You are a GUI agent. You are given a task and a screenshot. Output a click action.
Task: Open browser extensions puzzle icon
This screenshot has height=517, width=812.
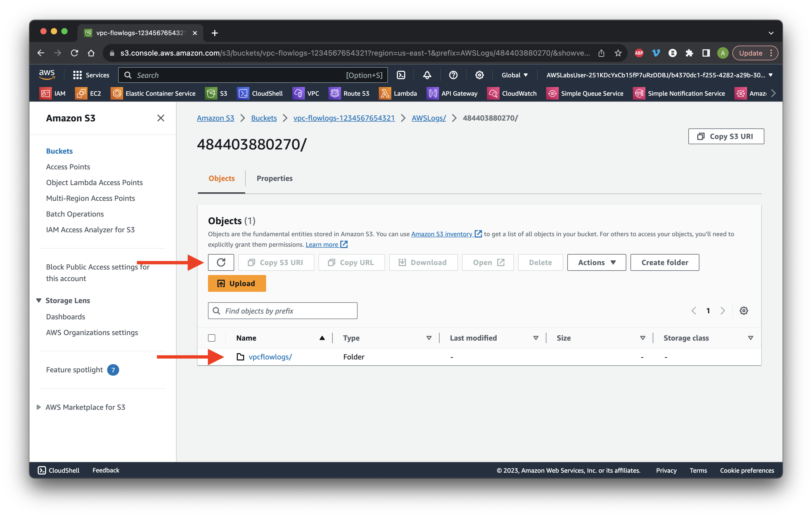tap(689, 53)
